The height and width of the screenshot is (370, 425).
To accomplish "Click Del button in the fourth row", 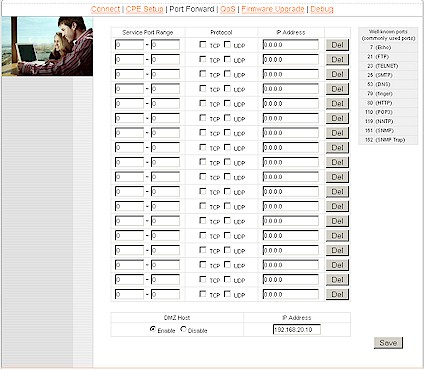I will [x=337, y=89].
